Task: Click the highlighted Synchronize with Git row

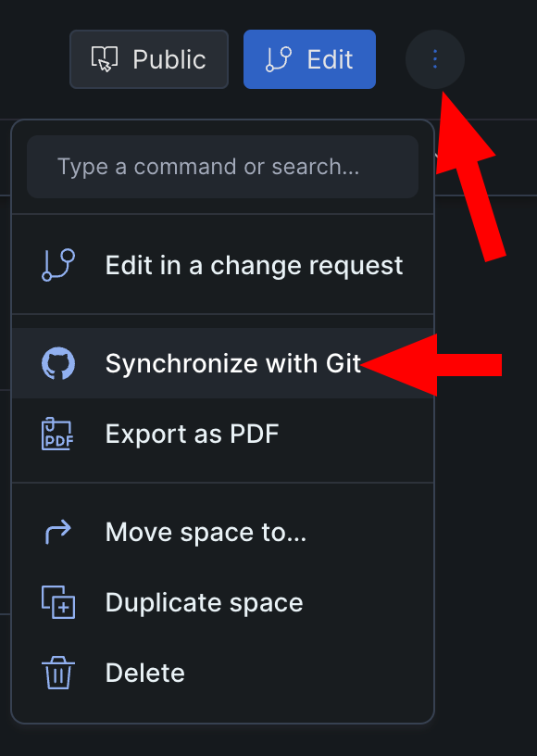Action: pyautogui.click(x=233, y=363)
